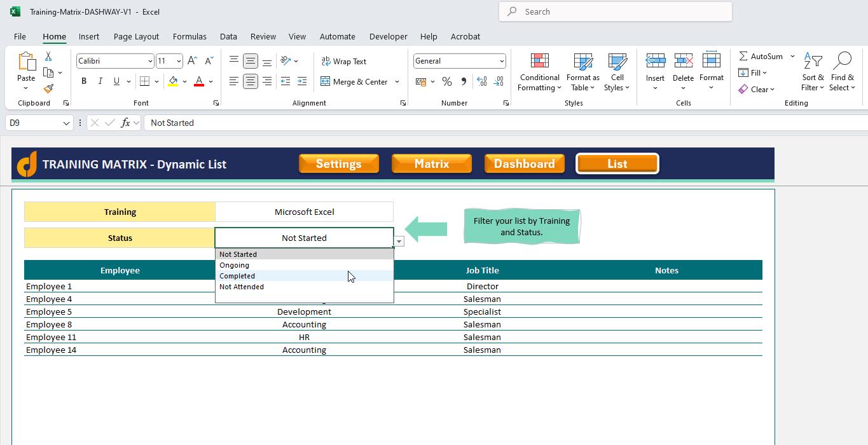Click the Wrap Text toggle

[x=344, y=61]
